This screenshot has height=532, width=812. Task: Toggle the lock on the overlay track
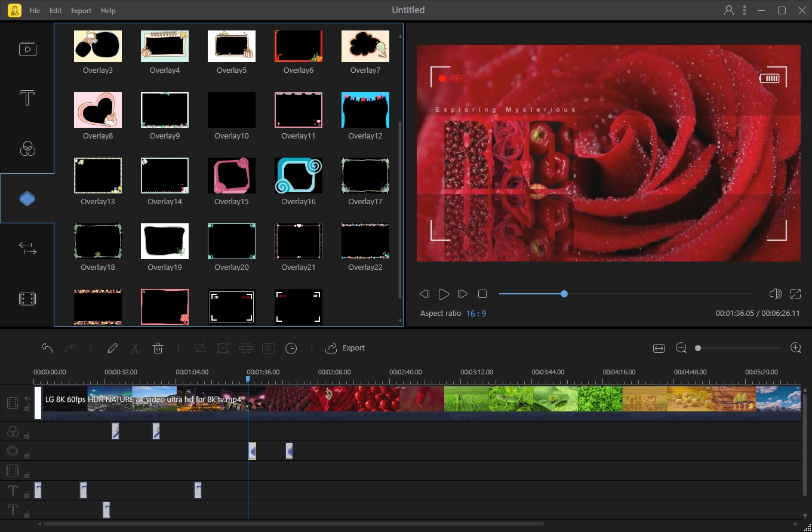point(27,456)
